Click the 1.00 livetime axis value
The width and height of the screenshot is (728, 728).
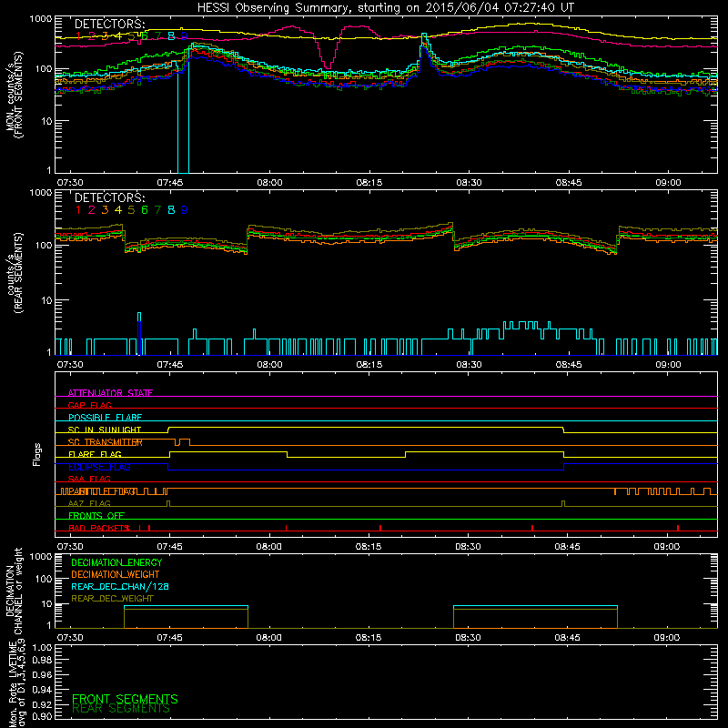coord(42,648)
